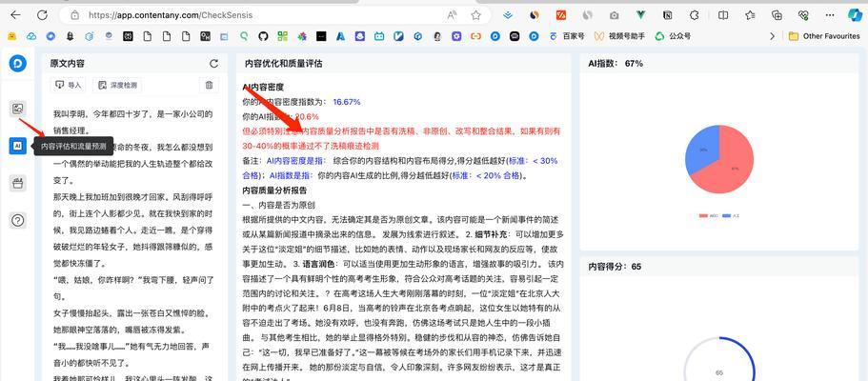868x381 pixels.
Task: Open the yellow chick bookmark
Action: point(11,36)
